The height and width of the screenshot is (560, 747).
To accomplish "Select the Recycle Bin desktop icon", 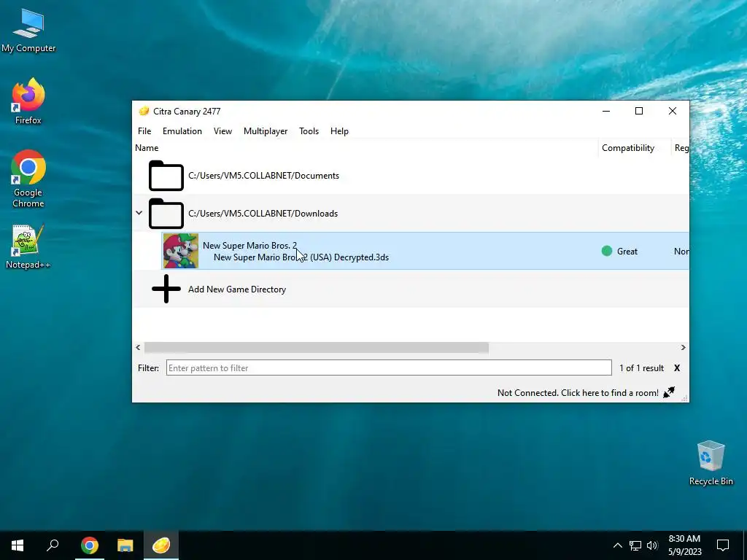I will (711, 463).
